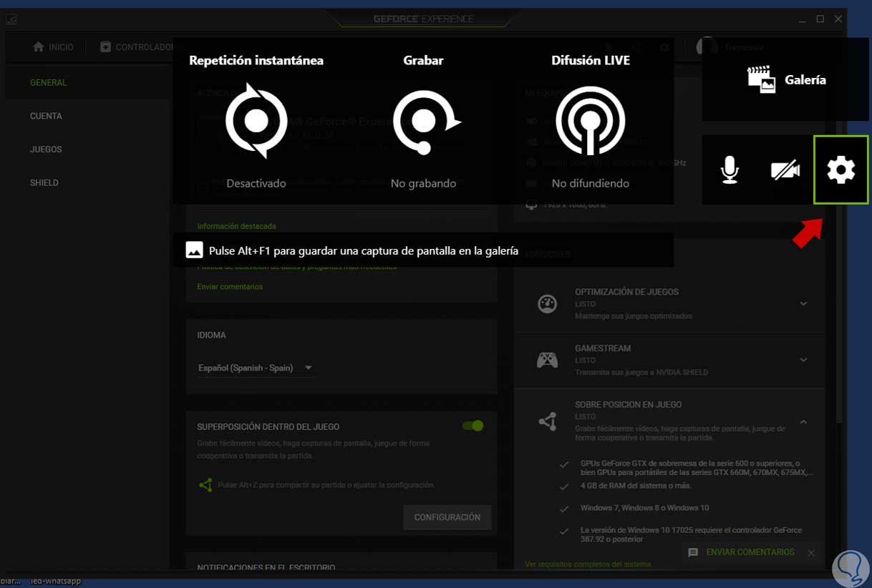The height and width of the screenshot is (588, 872).
Task: Click the No difundiendo status text
Action: (x=591, y=183)
